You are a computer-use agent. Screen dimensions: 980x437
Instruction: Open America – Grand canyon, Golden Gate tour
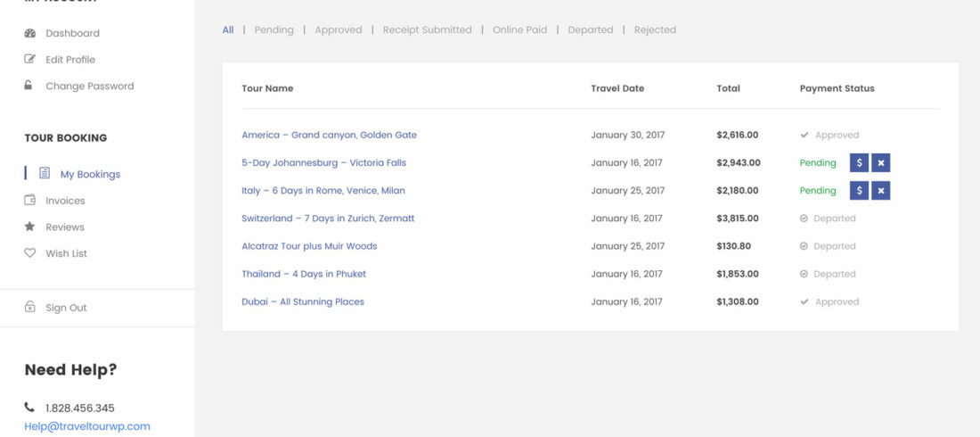click(329, 136)
